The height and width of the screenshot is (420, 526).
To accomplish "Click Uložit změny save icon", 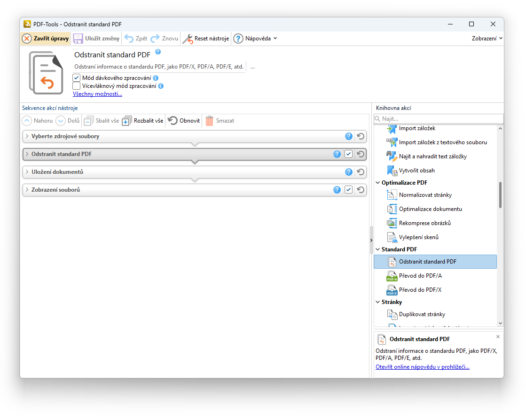I will tap(78, 39).
